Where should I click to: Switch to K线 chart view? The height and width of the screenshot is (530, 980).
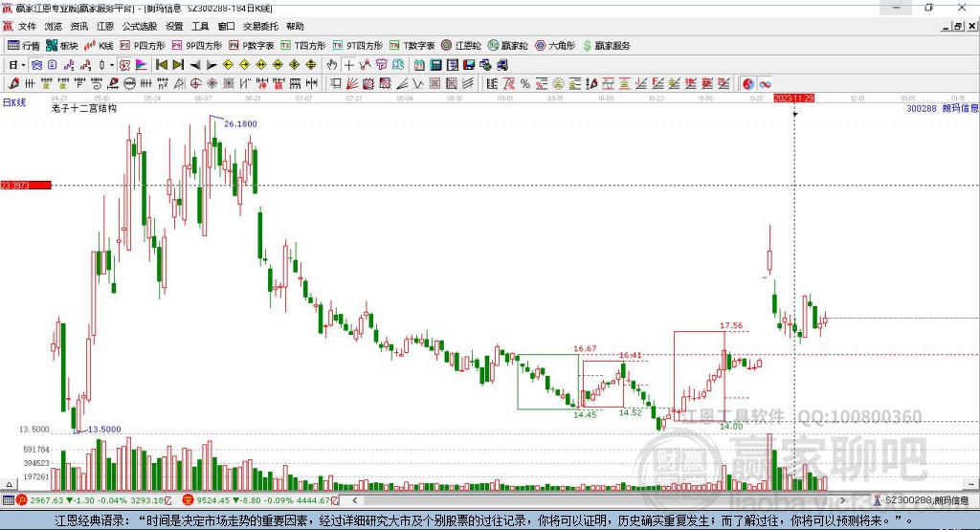[x=99, y=46]
